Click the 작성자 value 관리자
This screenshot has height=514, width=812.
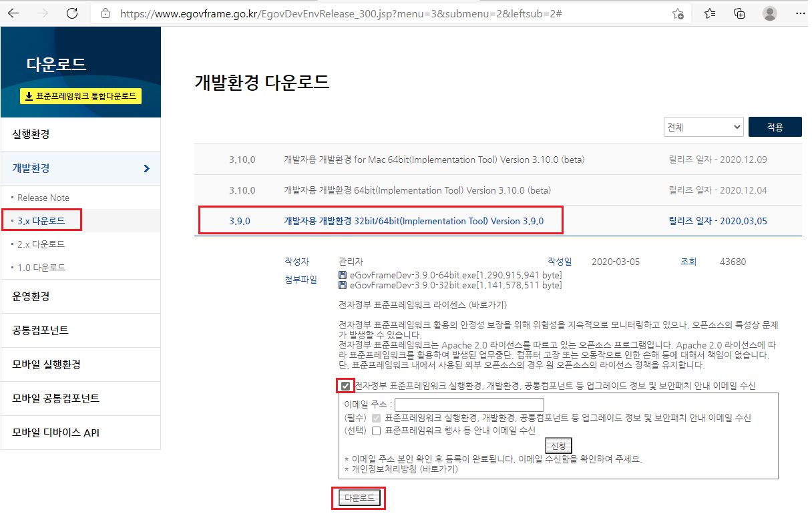(351, 262)
